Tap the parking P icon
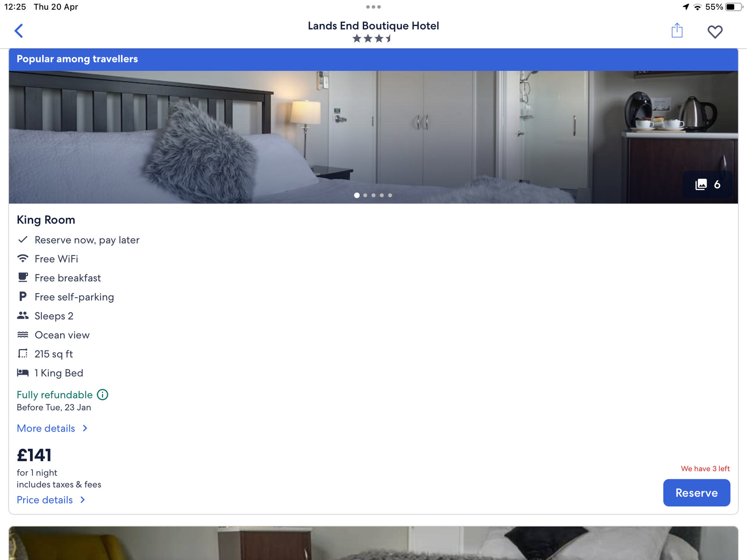 [x=23, y=296]
